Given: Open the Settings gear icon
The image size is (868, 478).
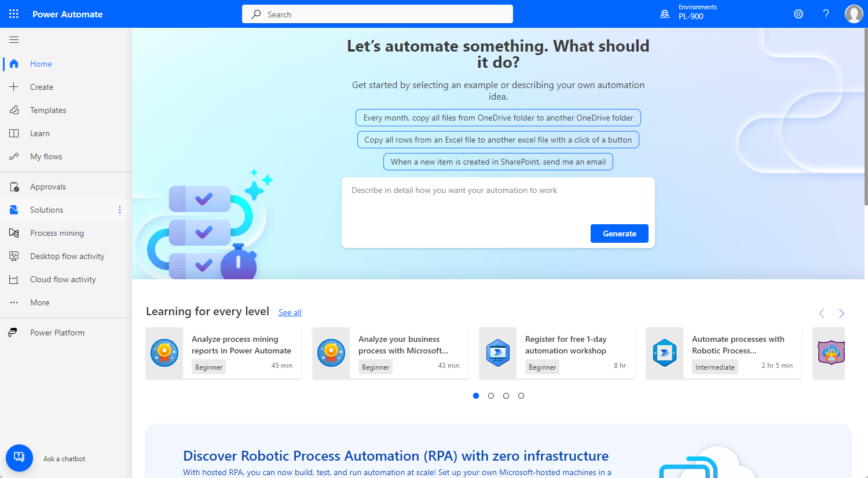Looking at the screenshot, I should point(799,14).
